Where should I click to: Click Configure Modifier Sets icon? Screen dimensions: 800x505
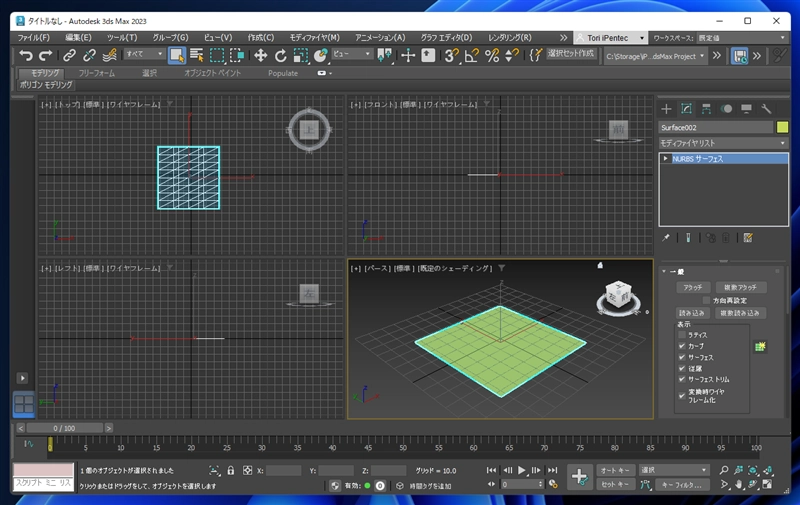coord(748,238)
